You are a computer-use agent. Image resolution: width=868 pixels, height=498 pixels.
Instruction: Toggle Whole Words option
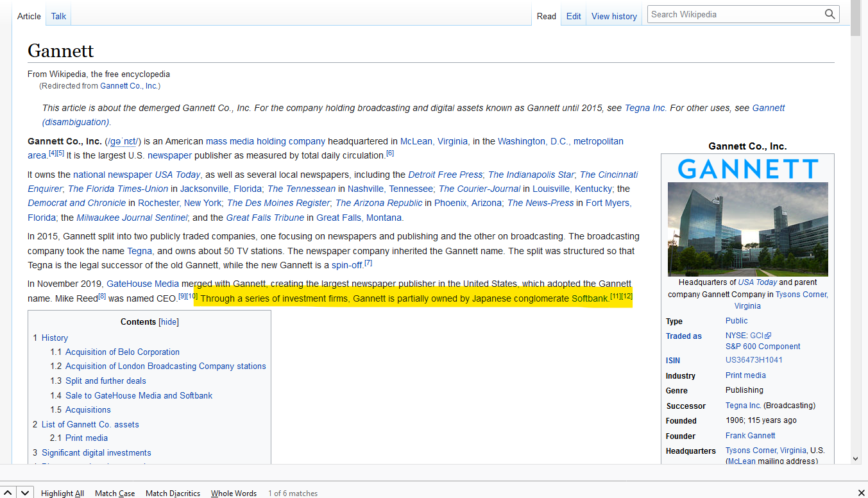234,493
